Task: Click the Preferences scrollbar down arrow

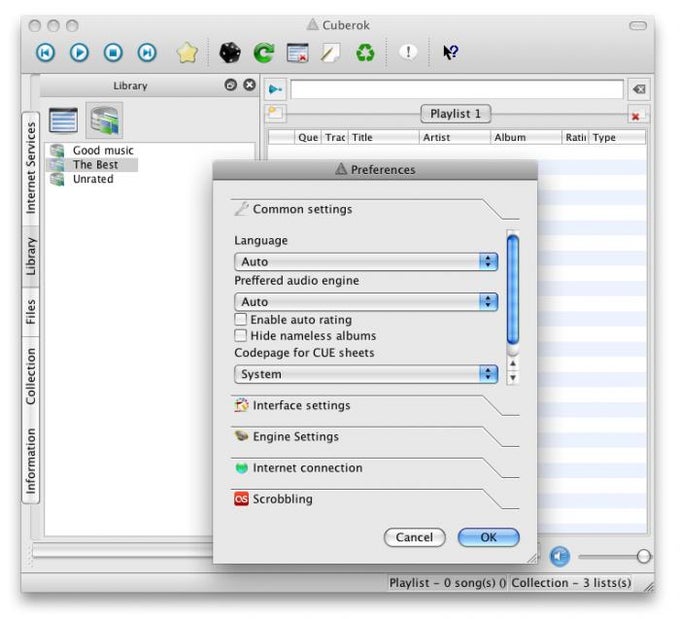Action: point(513,378)
